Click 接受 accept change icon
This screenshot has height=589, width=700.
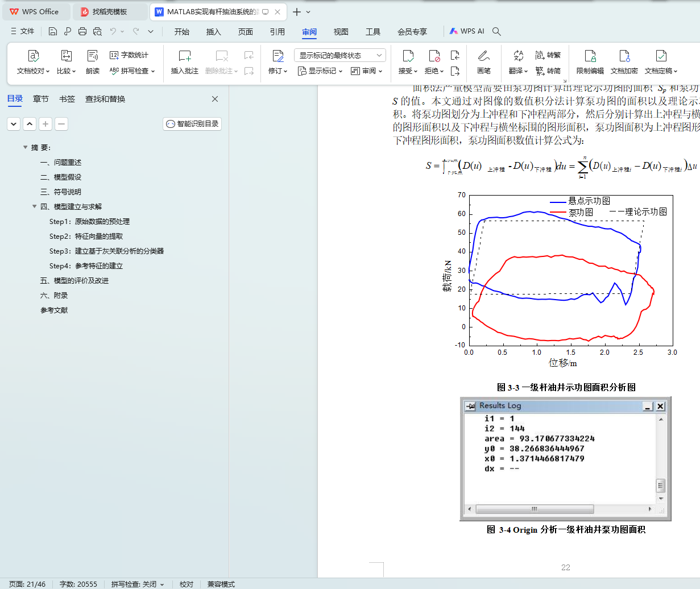pos(408,56)
